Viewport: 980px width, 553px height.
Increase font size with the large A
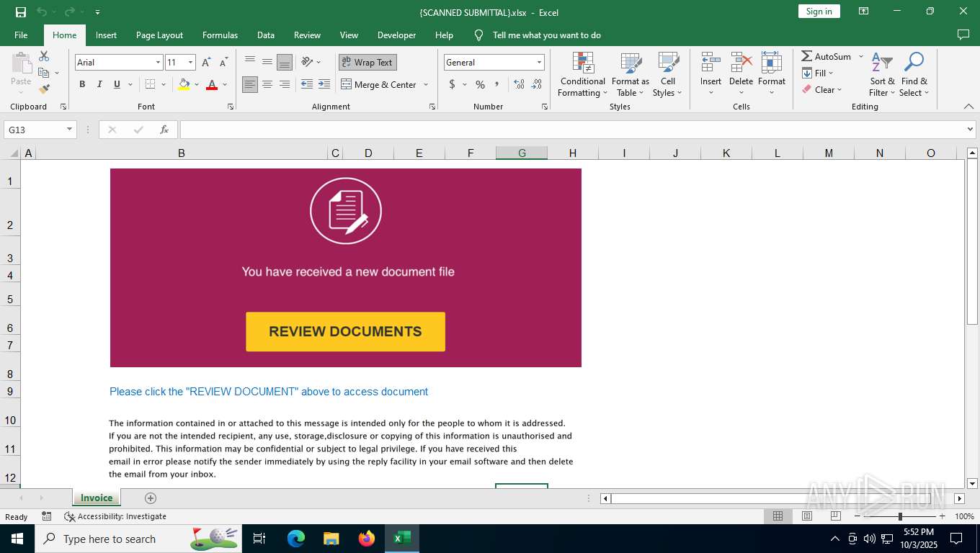click(207, 63)
